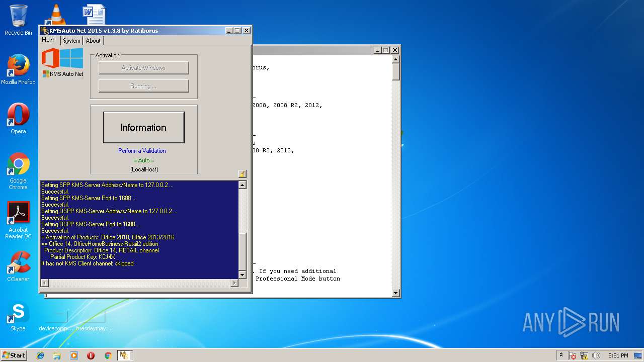
Task: Open the Start menu
Action: (x=14, y=355)
